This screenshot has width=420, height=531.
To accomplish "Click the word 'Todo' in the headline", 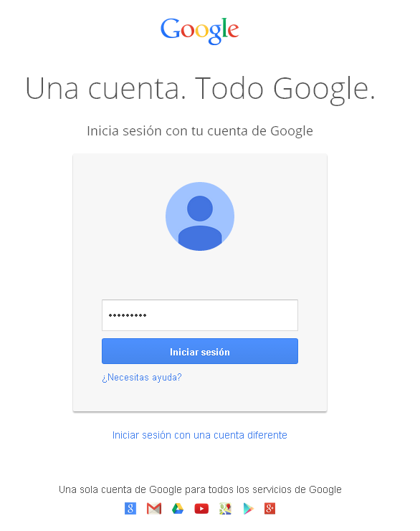I will coord(229,88).
